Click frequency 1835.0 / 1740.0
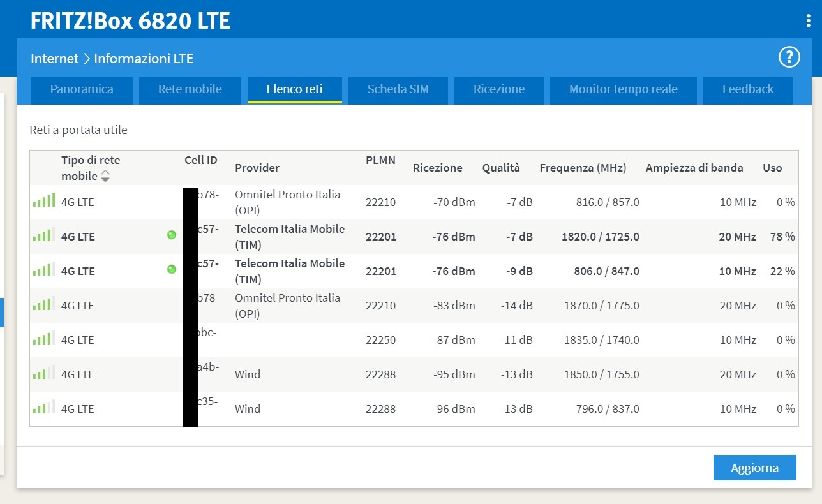This screenshot has height=504, width=822. pyautogui.click(x=602, y=340)
